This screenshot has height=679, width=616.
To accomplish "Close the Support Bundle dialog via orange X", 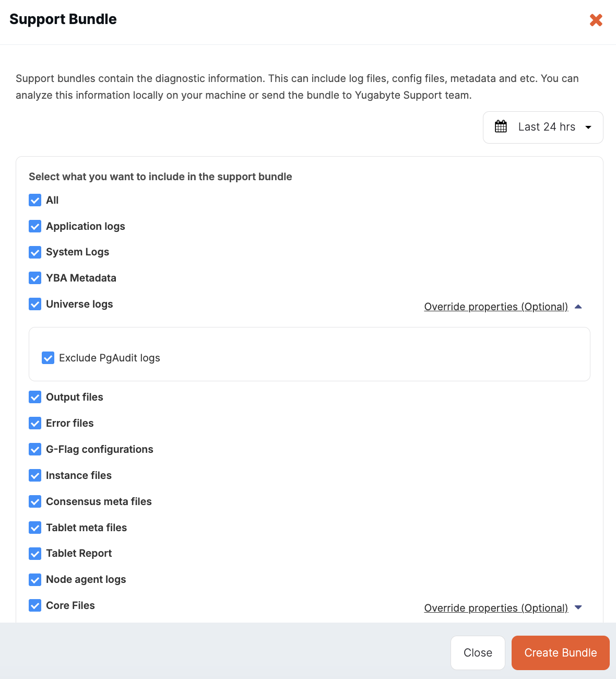I will (x=596, y=20).
